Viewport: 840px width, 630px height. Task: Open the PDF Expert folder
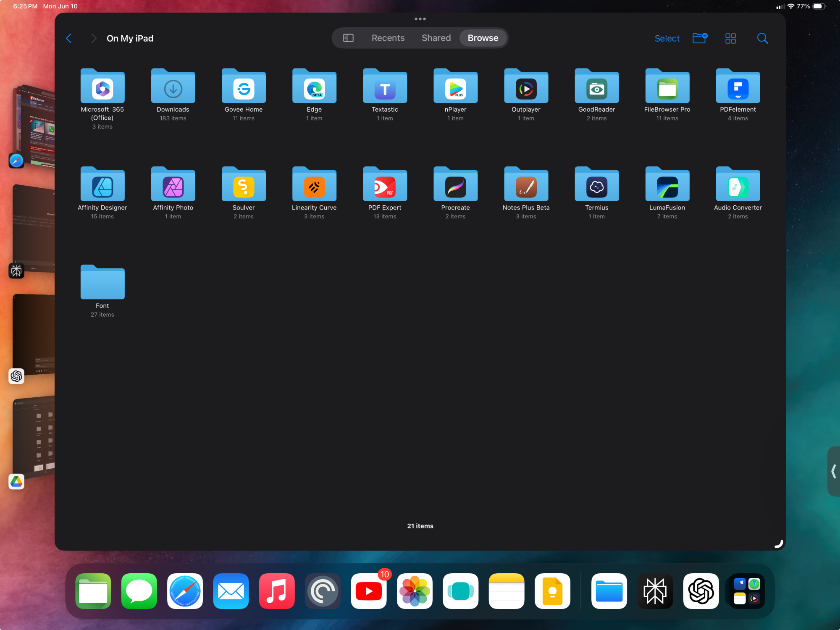coord(385,184)
